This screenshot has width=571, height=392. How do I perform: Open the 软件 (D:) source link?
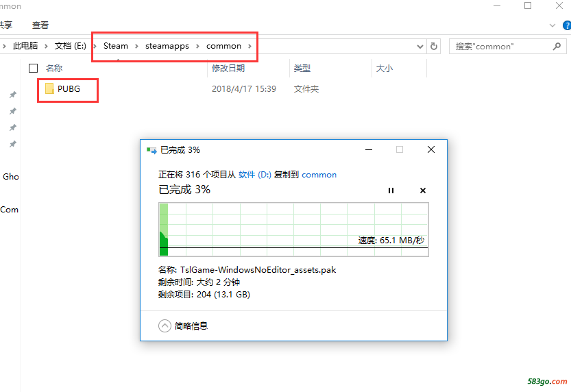pyautogui.click(x=255, y=175)
